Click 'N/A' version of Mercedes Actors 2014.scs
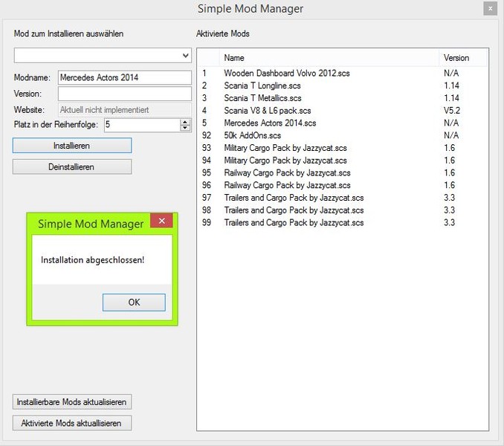Viewport: 504px width, 446px height. click(451, 123)
